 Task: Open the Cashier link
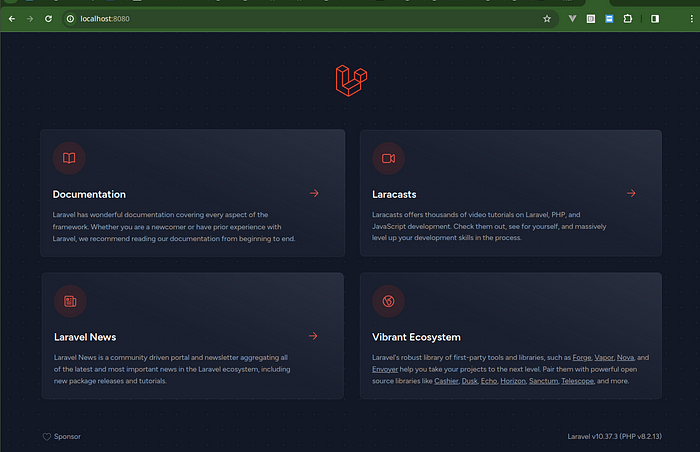tap(446, 381)
